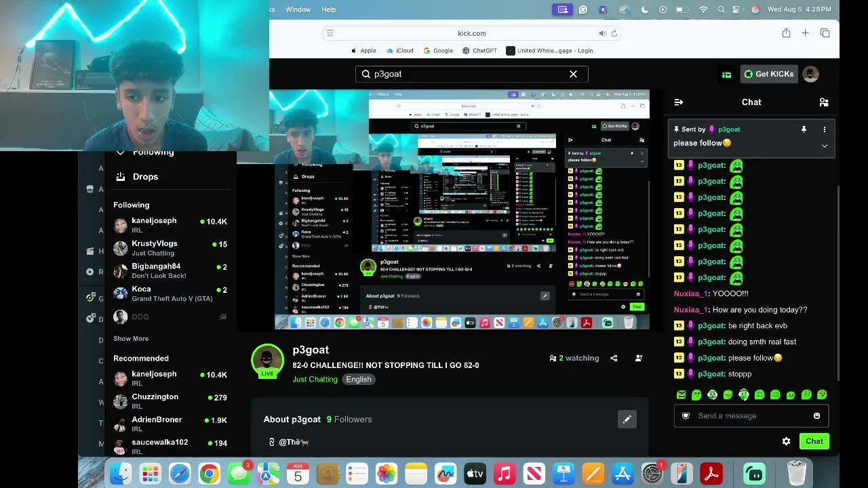
Task: Open Google Chrome from the Dock
Action: coord(209,473)
